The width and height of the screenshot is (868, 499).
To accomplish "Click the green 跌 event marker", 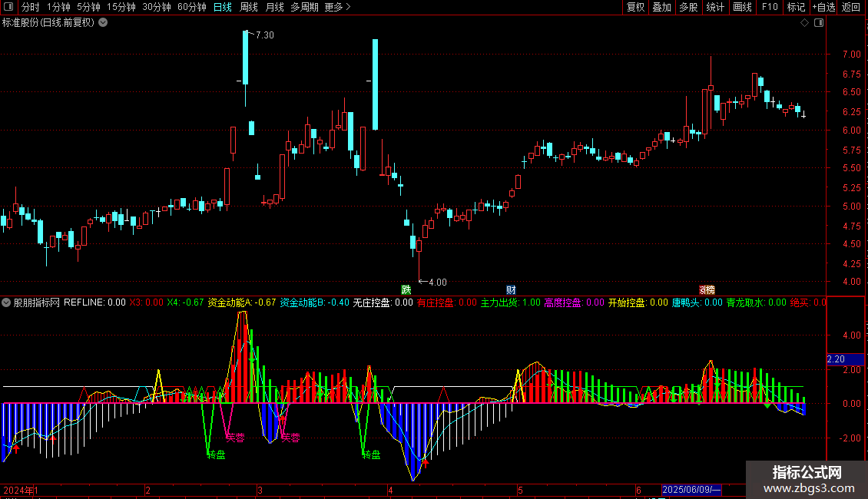I will [406, 290].
